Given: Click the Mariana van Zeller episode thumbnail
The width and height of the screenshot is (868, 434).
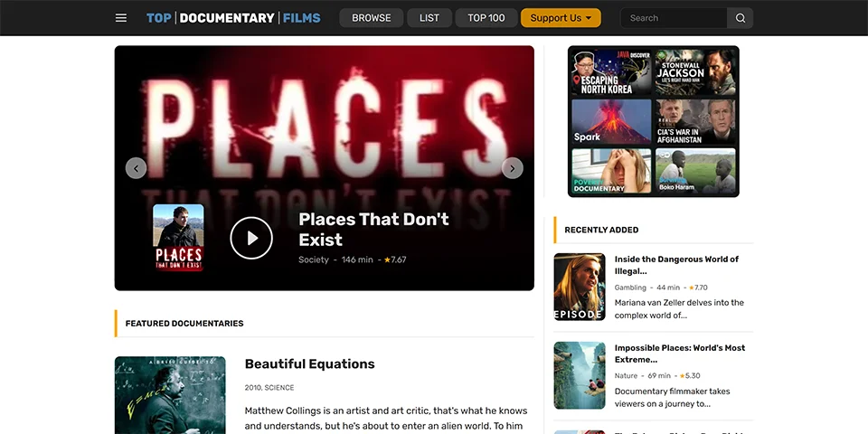Looking at the screenshot, I should point(580,287).
